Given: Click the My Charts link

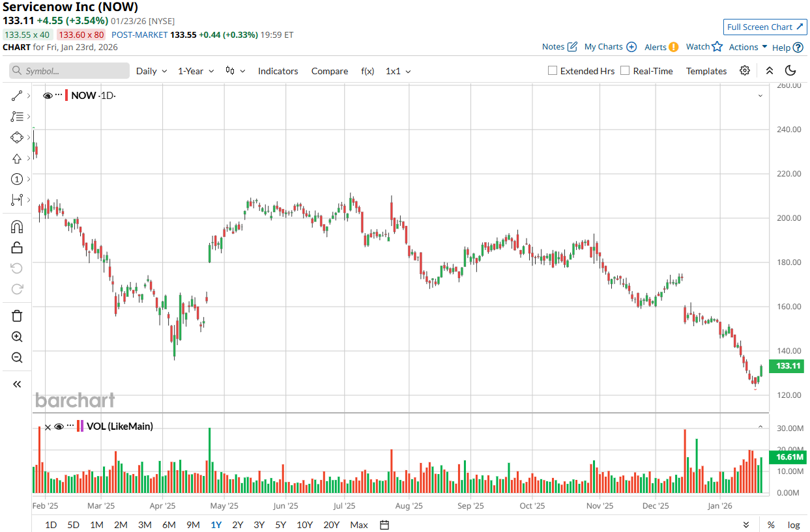Looking at the screenshot, I should click(x=603, y=47).
